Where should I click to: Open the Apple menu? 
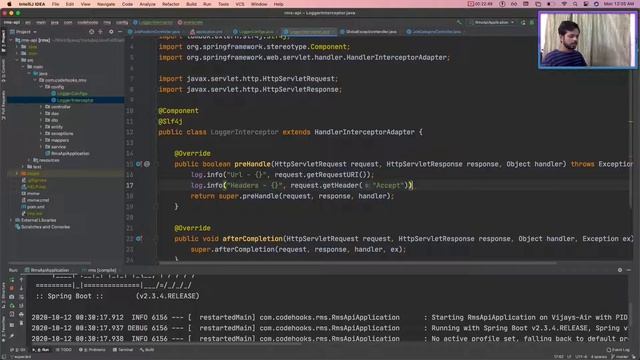click(9, 4)
